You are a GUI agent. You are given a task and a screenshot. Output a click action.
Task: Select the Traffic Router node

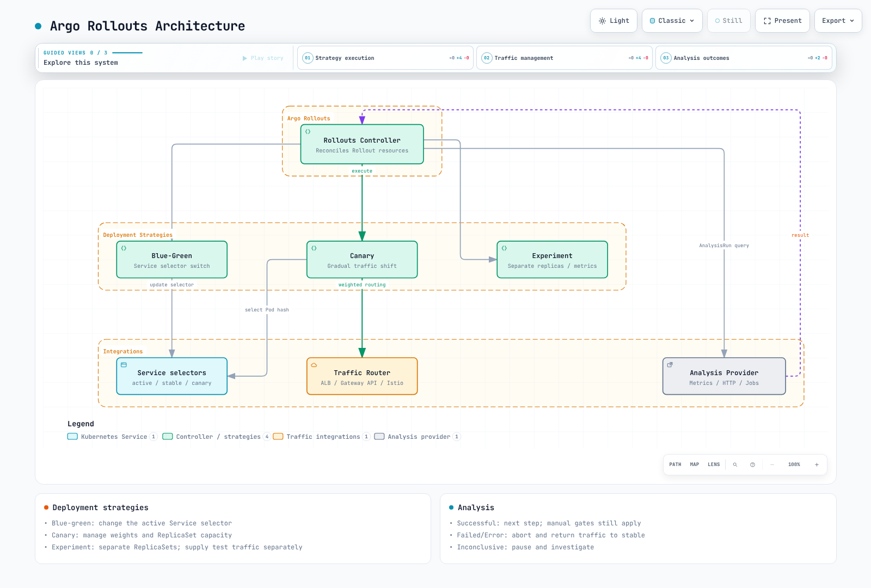pos(362,376)
